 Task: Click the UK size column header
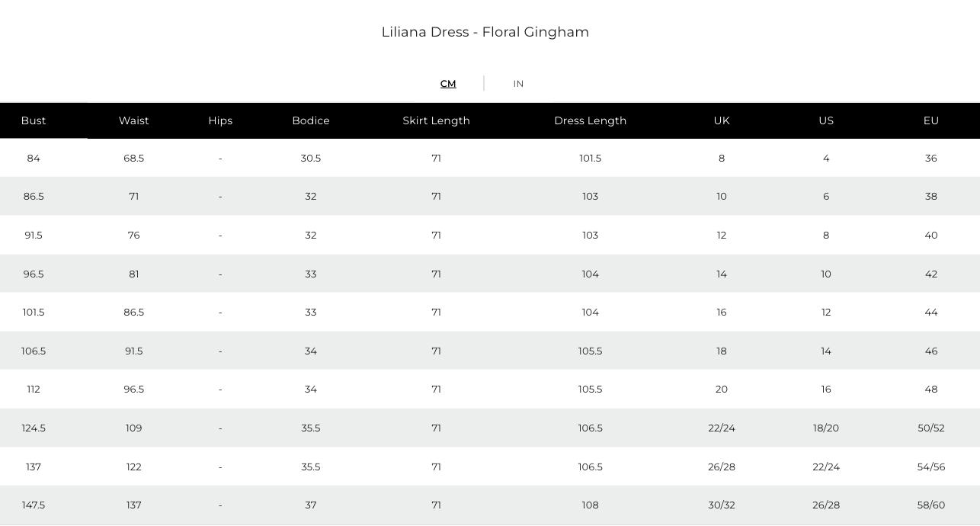(x=722, y=120)
